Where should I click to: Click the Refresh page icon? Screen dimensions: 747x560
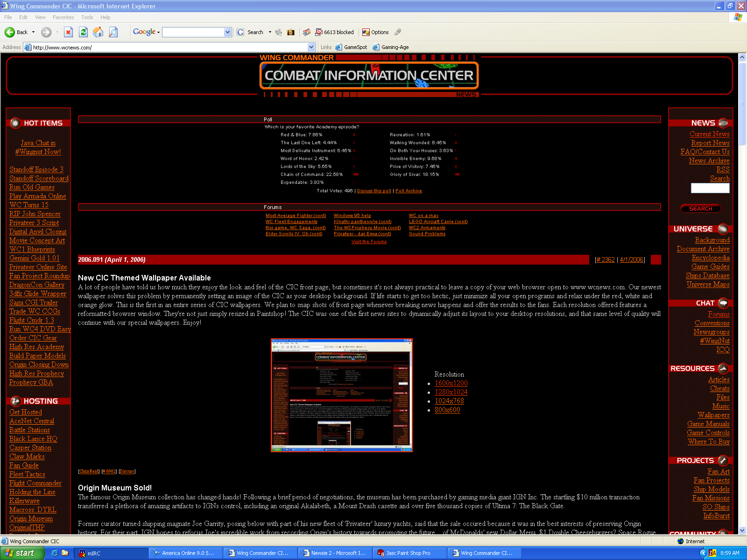click(83, 32)
